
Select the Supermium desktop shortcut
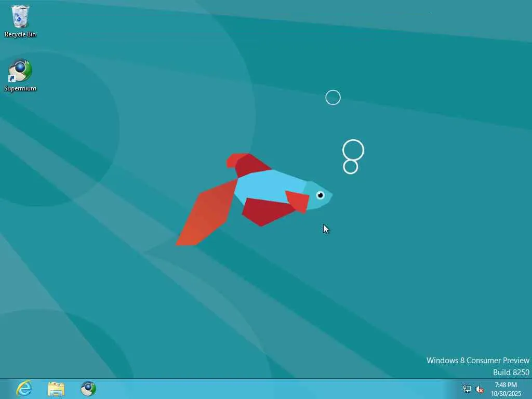coord(20,75)
